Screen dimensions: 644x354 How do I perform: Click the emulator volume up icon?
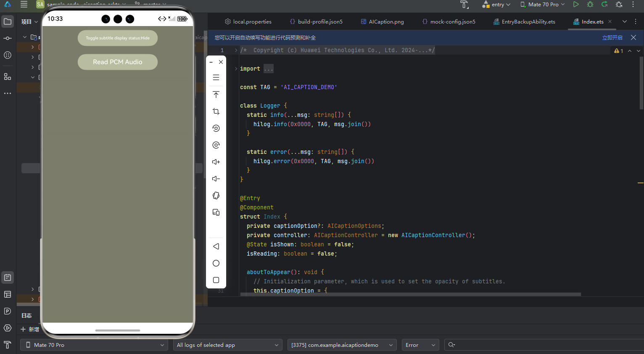[216, 162]
